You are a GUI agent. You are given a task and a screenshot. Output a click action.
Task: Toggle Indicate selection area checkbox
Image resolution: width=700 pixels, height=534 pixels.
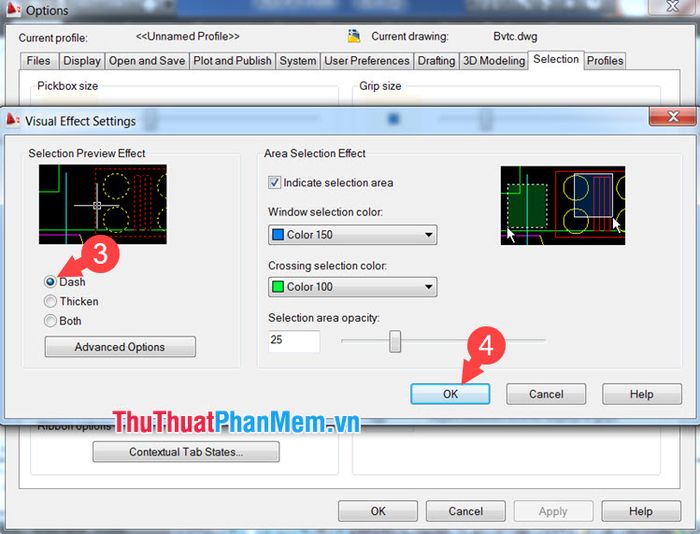click(x=274, y=183)
